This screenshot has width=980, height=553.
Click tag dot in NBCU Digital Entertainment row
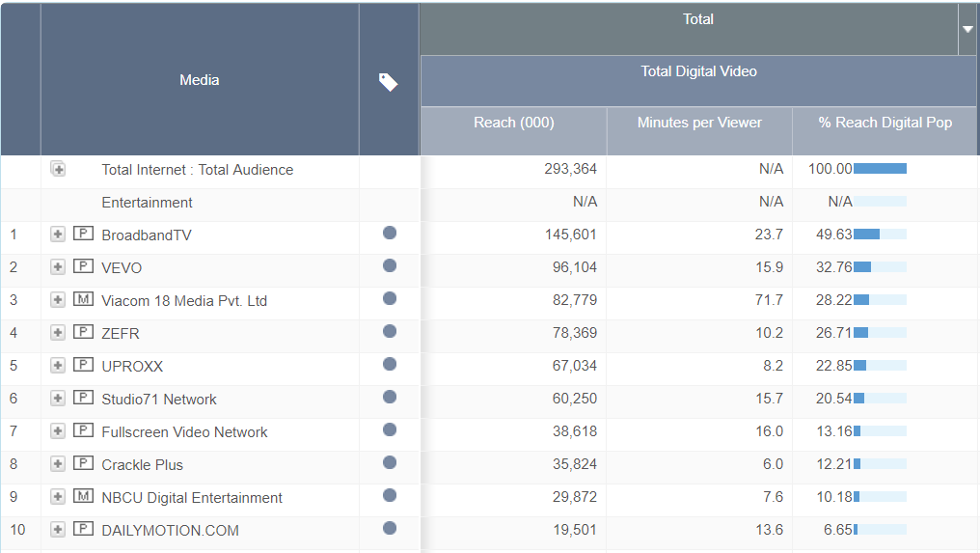coord(390,495)
